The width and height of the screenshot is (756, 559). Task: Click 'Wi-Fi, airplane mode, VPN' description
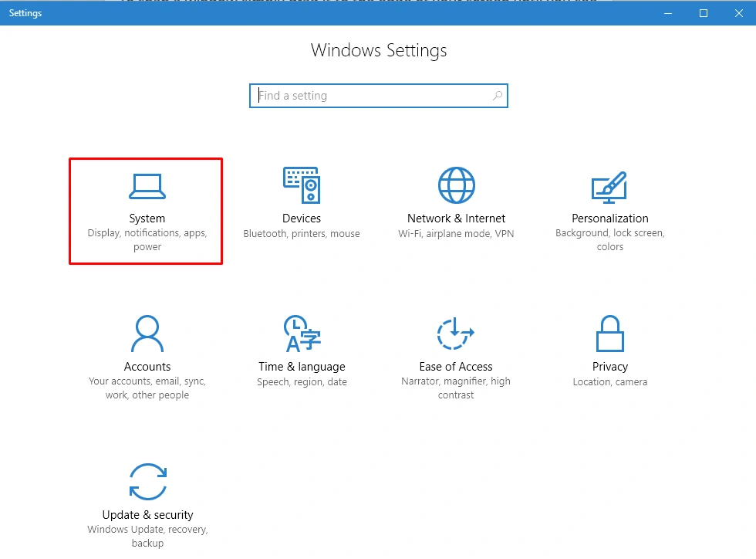click(456, 234)
